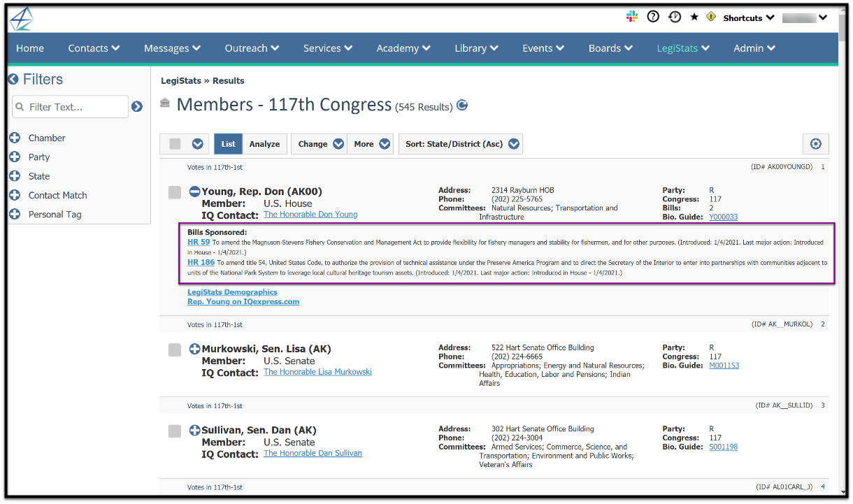Click the app logo at top left
The image size is (853, 504).
click(x=21, y=19)
